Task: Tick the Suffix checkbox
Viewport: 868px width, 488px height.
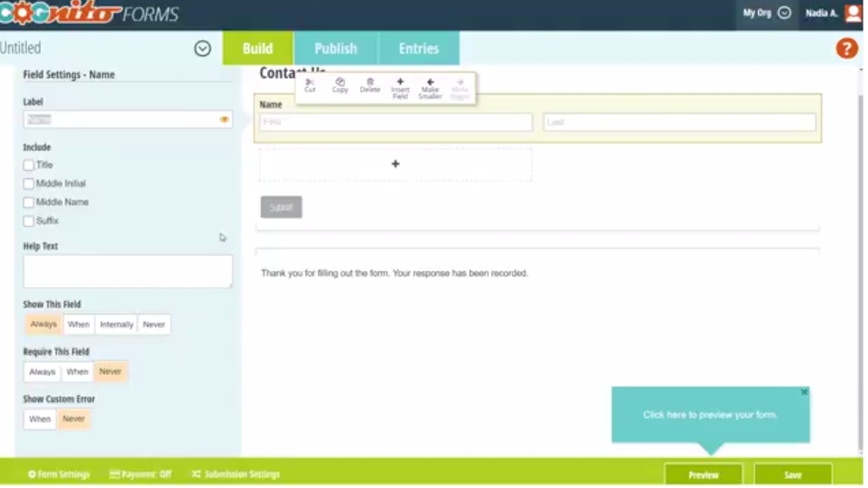Action: click(29, 221)
